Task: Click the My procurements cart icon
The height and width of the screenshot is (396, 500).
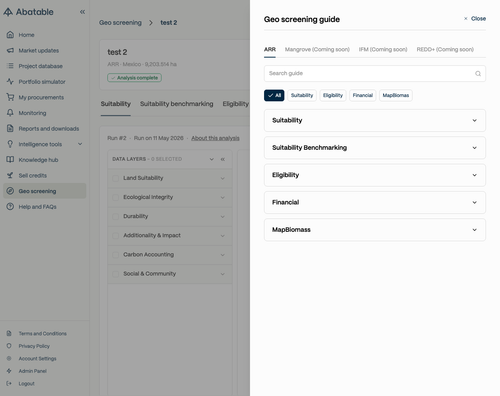Action: pos(10,97)
